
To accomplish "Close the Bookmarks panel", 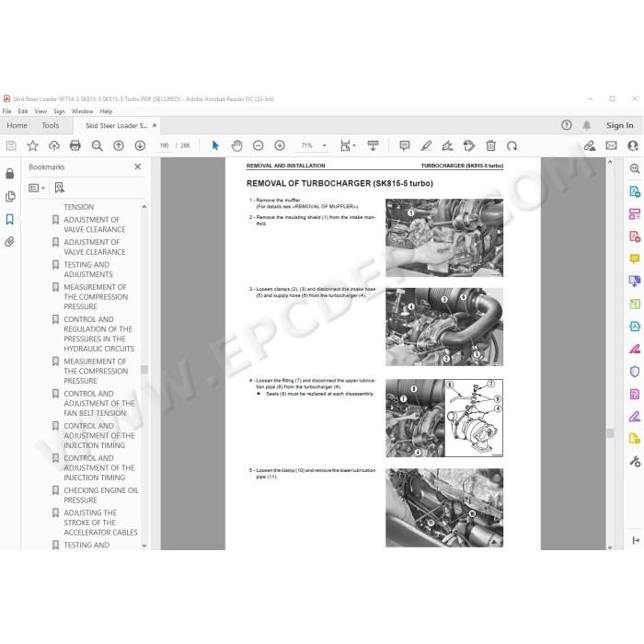I will coord(138,167).
